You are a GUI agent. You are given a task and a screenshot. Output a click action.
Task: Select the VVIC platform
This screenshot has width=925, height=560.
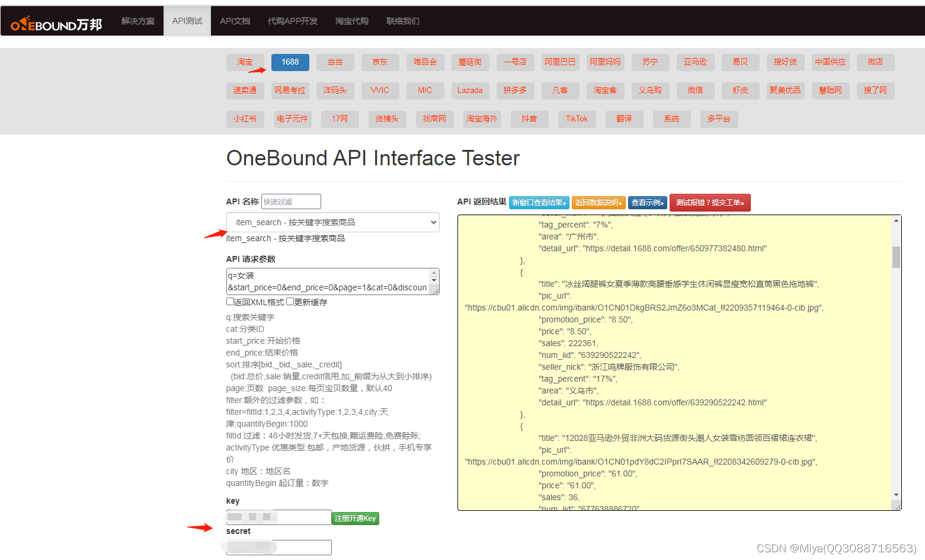tap(380, 91)
